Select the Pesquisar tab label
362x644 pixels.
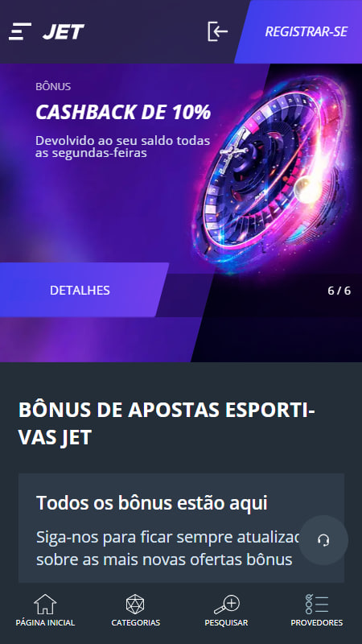[x=227, y=622]
